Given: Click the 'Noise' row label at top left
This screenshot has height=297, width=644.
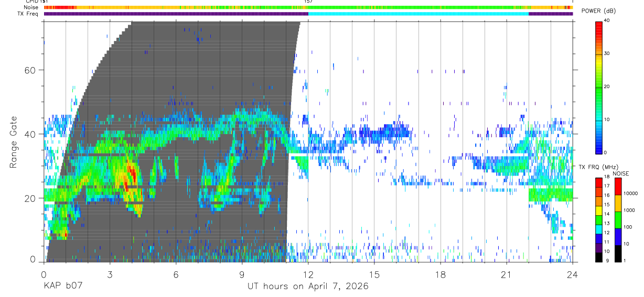Looking at the screenshot, I should tap(31, 7).
